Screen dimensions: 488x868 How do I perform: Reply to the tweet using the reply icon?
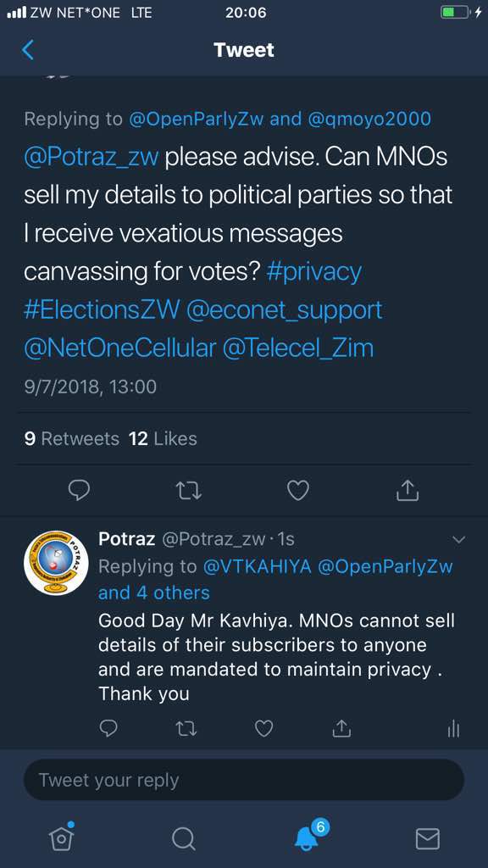coord(79,490)
